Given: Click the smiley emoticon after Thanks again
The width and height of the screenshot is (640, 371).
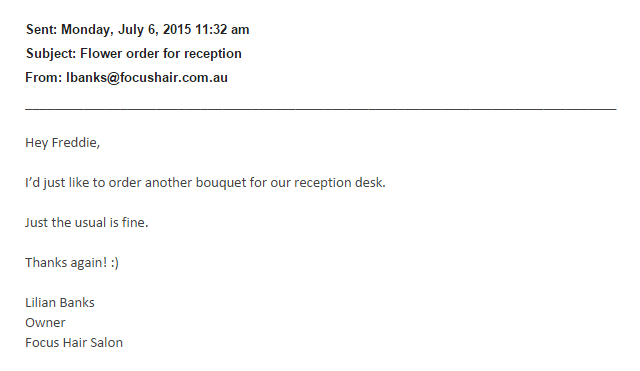Looking at the screenshot, I should [115, 263].
